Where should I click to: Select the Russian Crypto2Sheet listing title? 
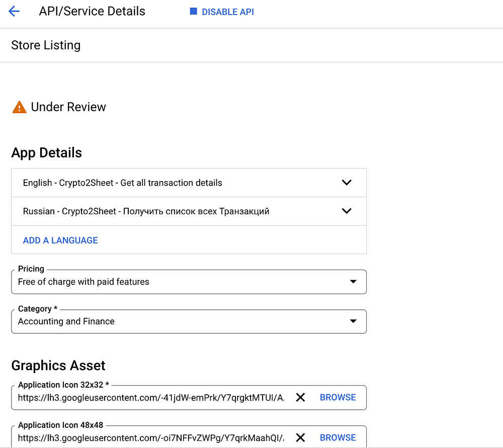[146, 211]
